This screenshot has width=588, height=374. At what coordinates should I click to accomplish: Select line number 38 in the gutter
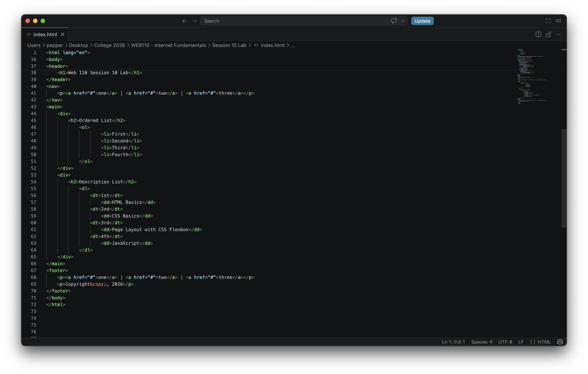tap(34, 73)
